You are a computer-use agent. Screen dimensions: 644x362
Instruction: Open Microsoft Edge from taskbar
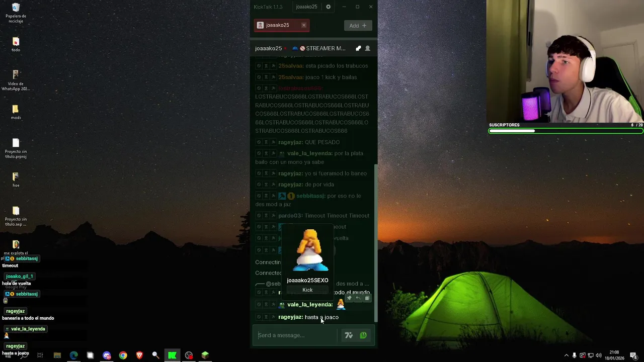[74, 355]
